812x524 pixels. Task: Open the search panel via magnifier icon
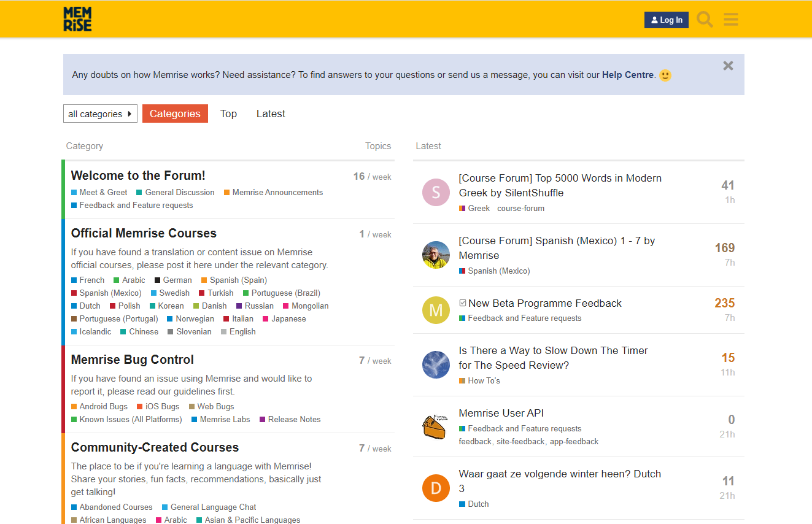[704, 19]
